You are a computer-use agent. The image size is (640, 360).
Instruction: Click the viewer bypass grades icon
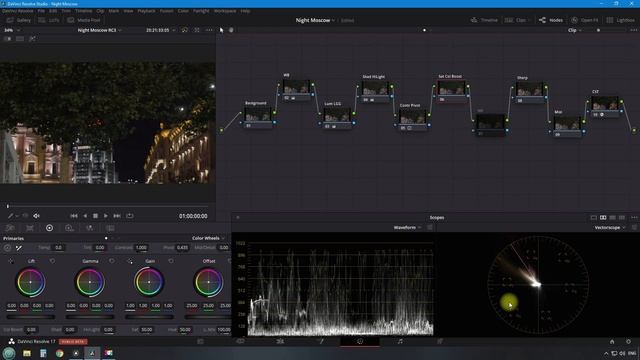pos(184,30)
